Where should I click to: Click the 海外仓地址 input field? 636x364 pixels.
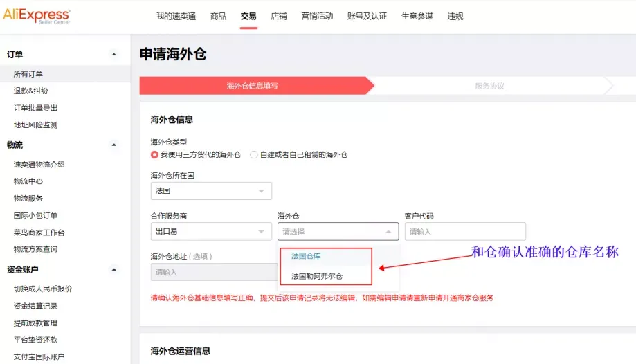pos(214,272)
